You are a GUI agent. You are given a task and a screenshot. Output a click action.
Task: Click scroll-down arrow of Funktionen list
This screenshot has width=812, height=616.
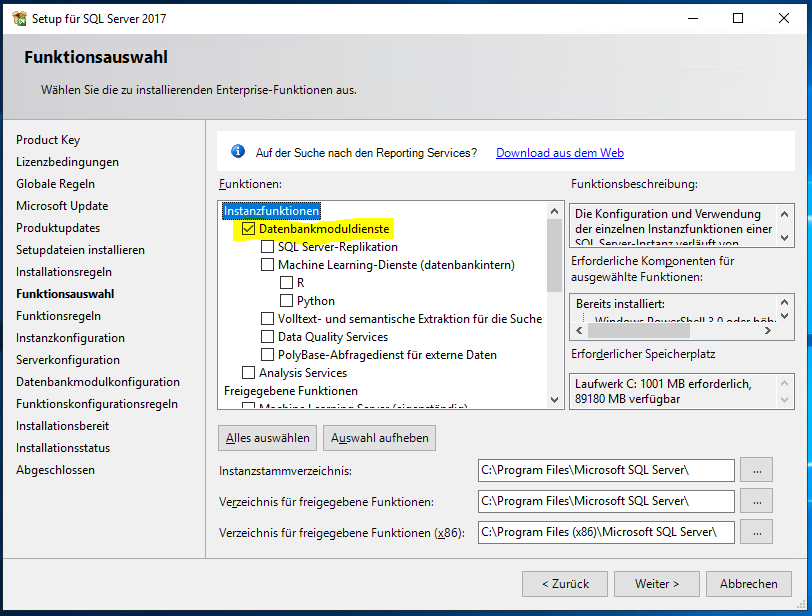click(555, 400)
